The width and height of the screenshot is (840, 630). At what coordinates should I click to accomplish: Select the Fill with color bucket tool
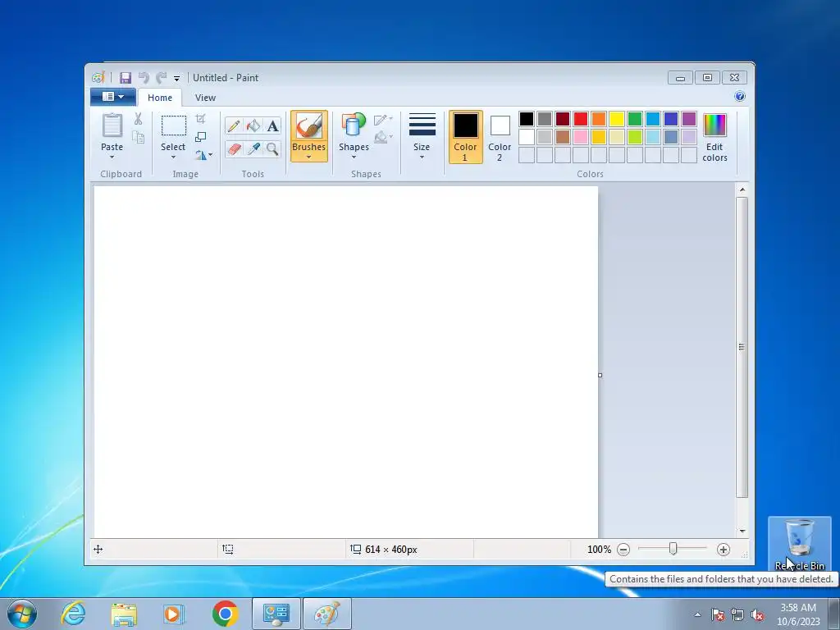click(x=253, y=126)
